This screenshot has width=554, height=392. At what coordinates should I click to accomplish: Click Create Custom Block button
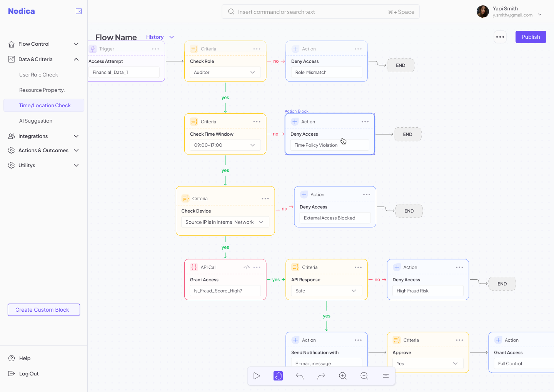44,310
